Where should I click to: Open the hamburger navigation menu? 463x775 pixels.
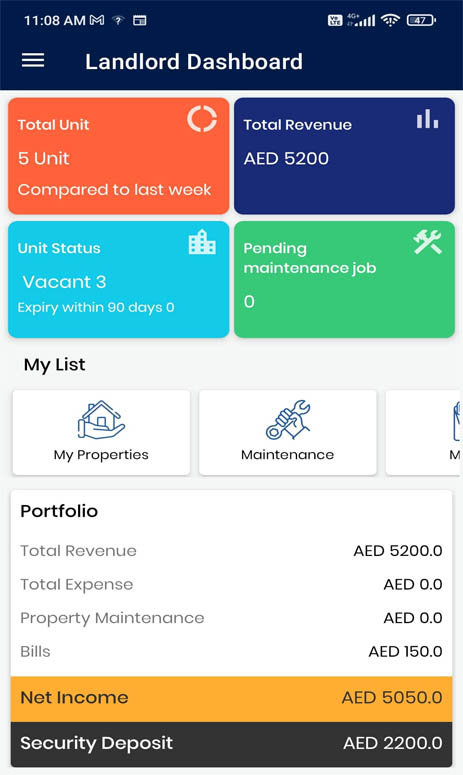click(x=33, y=60)
